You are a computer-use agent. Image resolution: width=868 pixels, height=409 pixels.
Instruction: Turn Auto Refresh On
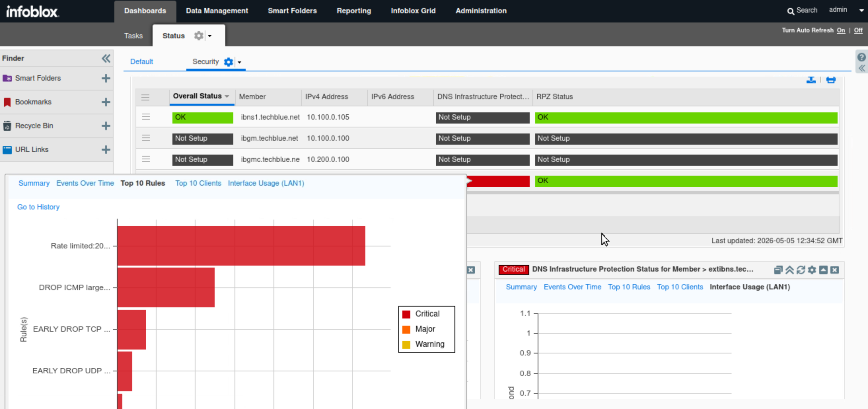[841, 30]
